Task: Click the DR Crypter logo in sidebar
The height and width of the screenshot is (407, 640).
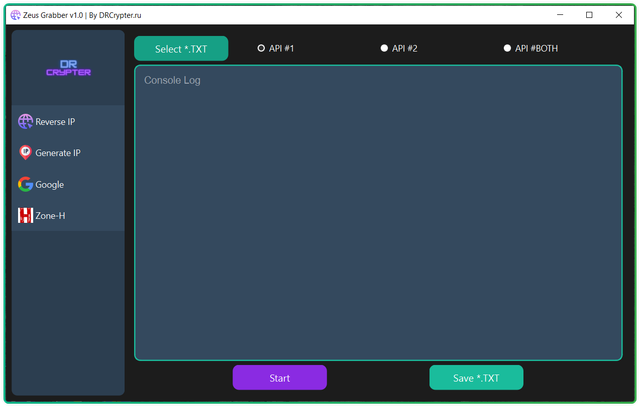Action: click(68, 69)
